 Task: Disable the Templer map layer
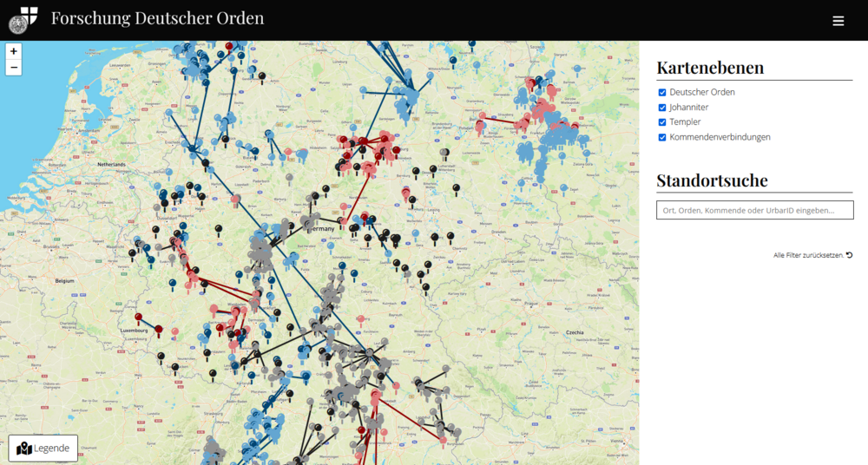662,122
